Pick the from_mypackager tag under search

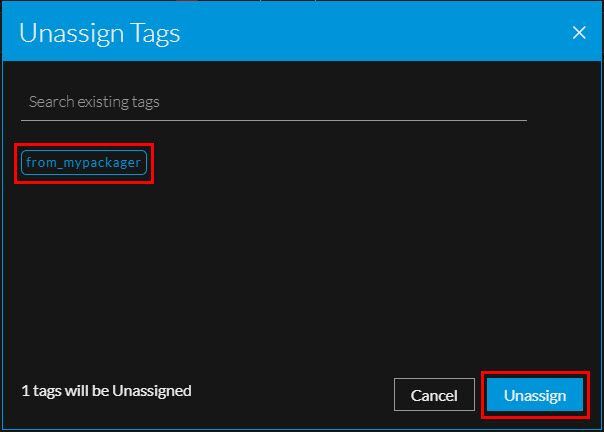point(84,162)
